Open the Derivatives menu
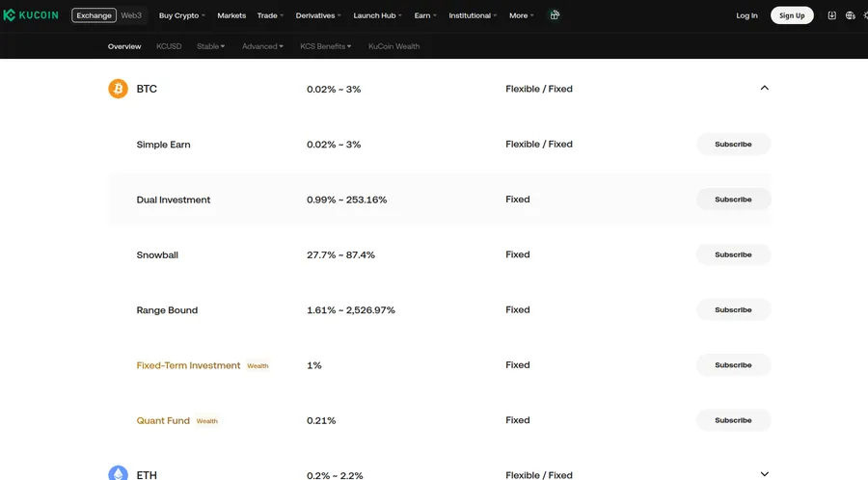 [318, 15]
